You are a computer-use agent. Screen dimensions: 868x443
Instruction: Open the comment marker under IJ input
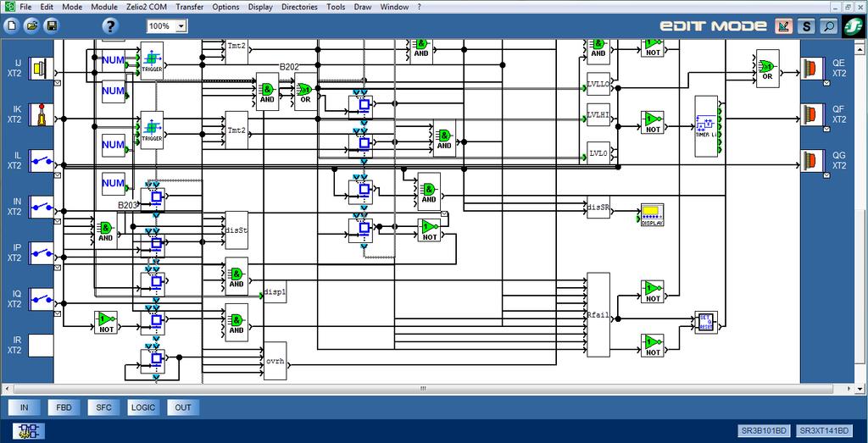point(57,83)
